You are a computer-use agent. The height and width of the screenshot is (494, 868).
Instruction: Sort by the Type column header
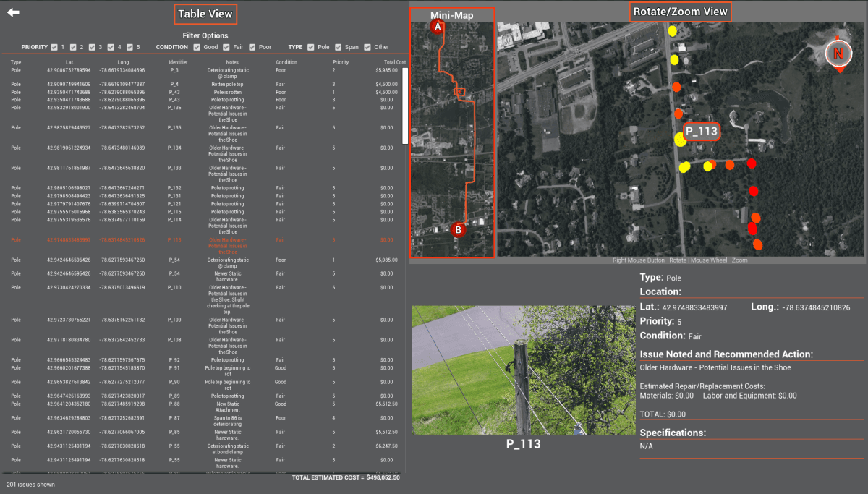coord(16,62)
